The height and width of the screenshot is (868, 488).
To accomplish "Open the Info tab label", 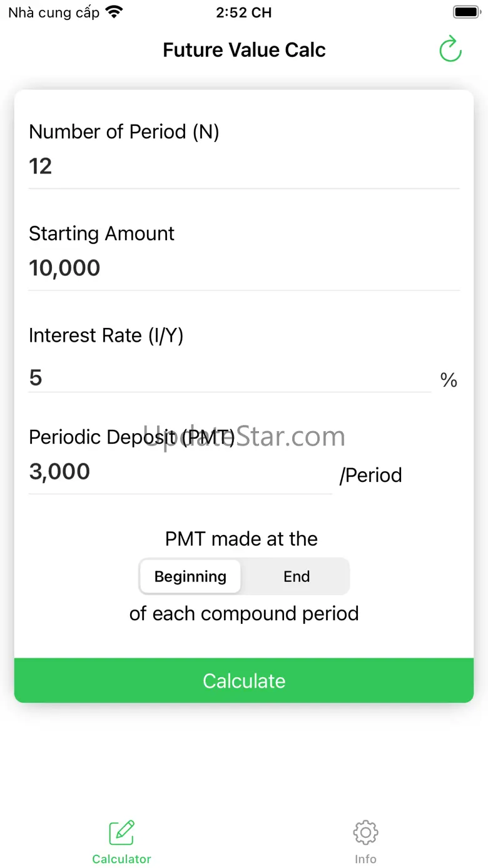I will click(365, 859).
